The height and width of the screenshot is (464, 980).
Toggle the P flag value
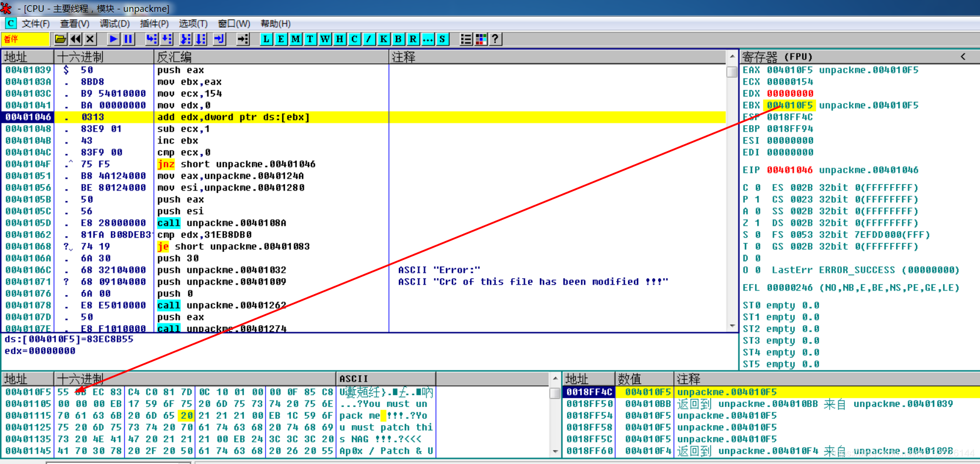pos(758,199)
